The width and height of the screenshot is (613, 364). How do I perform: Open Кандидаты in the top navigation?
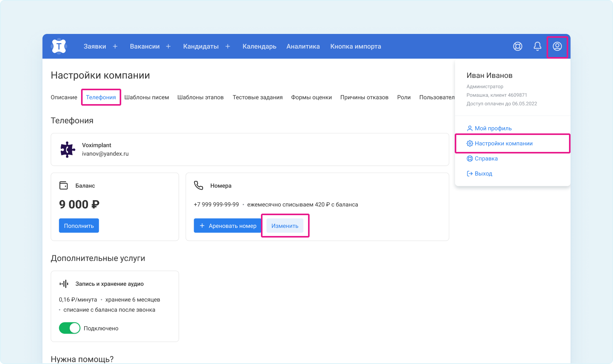click(x=201, y=46)
